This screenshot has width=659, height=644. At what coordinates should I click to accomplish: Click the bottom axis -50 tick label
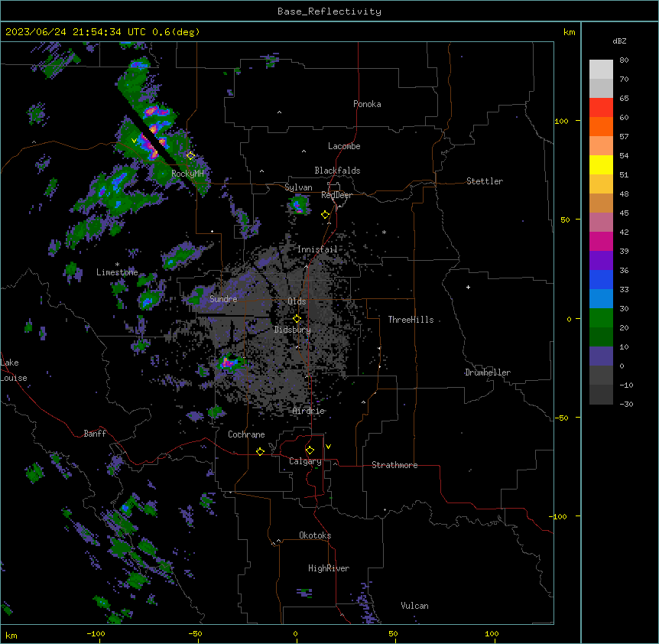pyautogui.click(x=195, y=634)
